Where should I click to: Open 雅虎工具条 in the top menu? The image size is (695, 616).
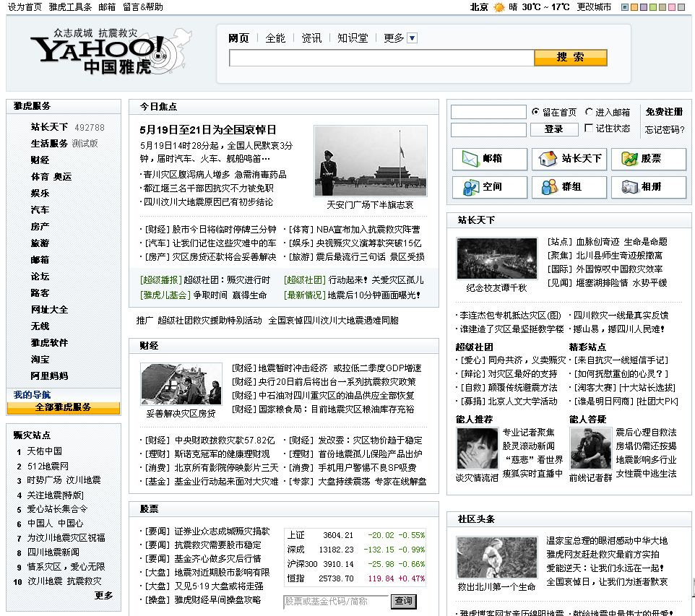click(70, 7)
